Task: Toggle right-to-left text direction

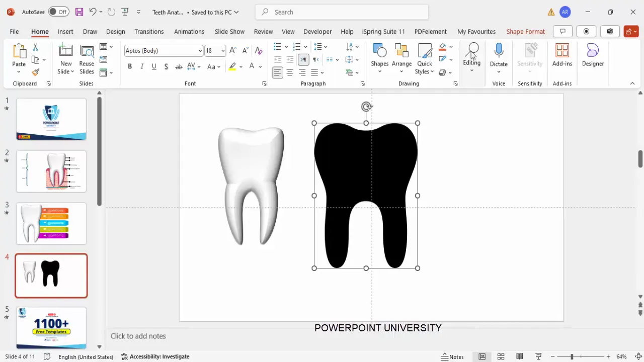Action: (316, 60)
